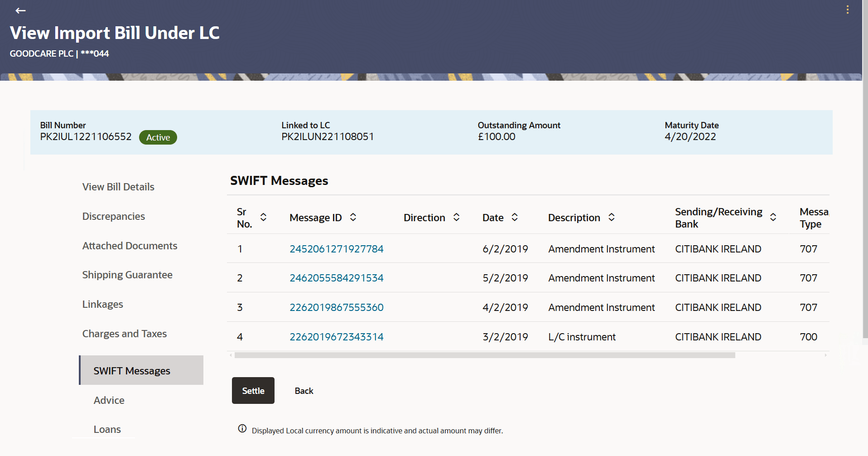This screenshot has width=868, height=456.
Task: Click the Settle button
Action: coord(253,390)
